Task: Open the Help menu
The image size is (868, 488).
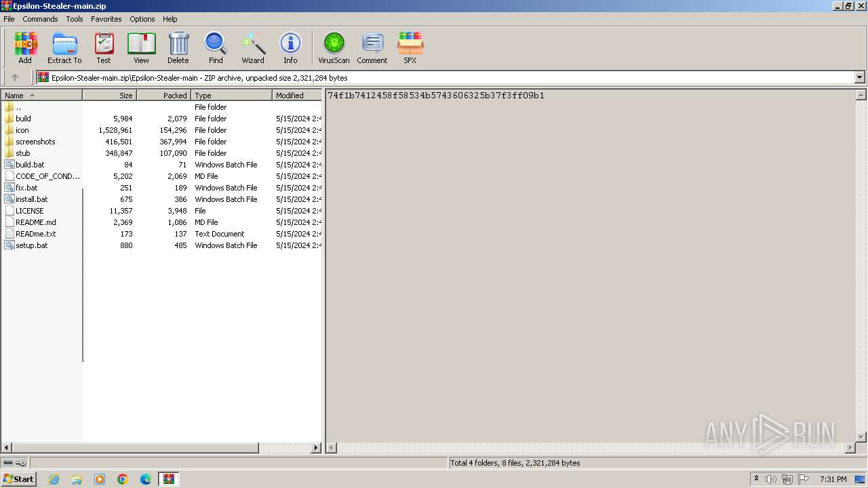Action: (170, 19)
